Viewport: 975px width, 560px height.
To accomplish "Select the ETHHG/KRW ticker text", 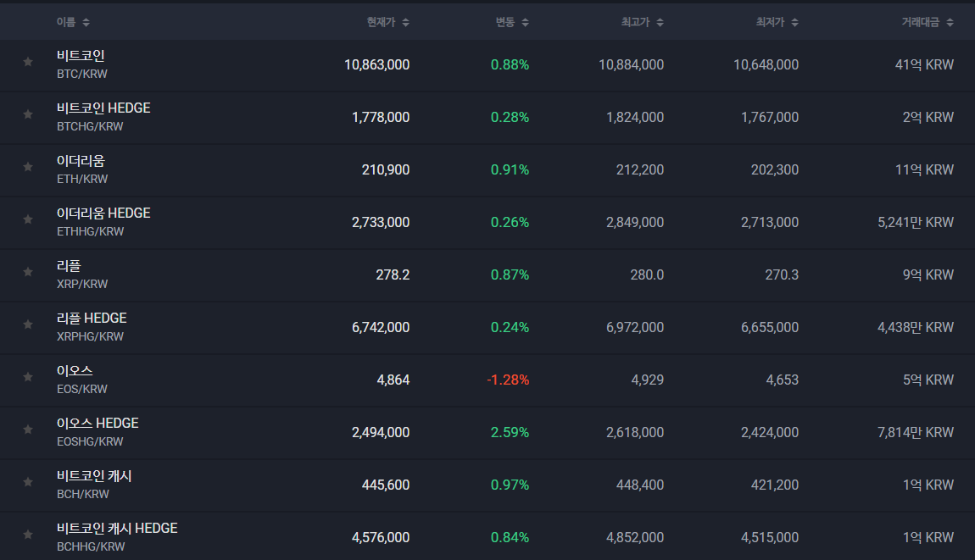I will coord(90,231).
